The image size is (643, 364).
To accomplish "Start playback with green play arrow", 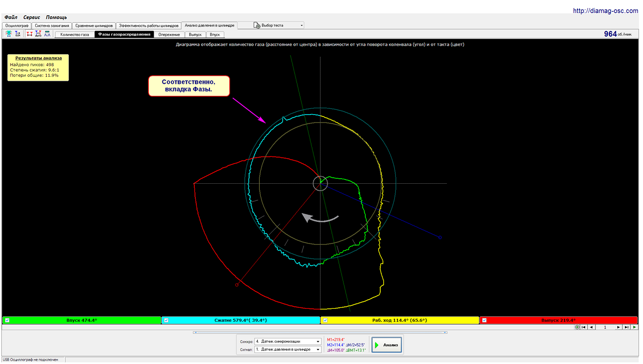I will (x=634, y=327).
